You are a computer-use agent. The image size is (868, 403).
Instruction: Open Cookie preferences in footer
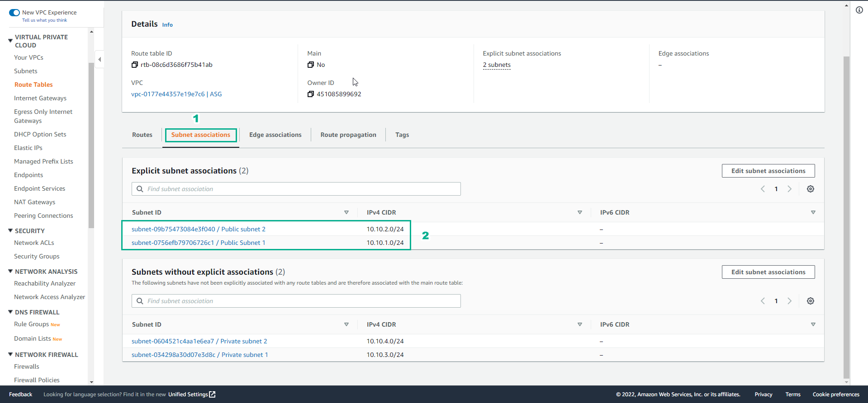click(x=836, y=394)
